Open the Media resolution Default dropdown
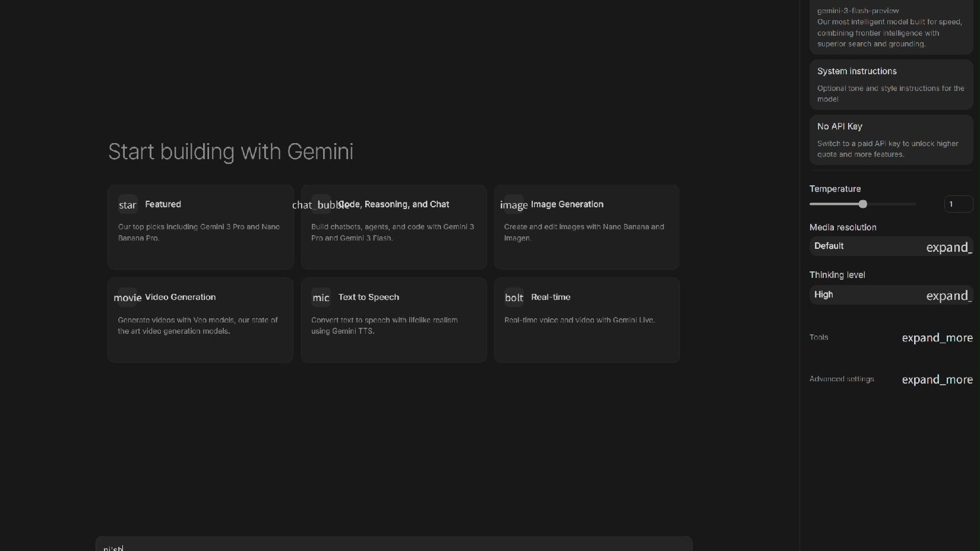The height and width of the screenshot is (551, 980). point(891,246)
